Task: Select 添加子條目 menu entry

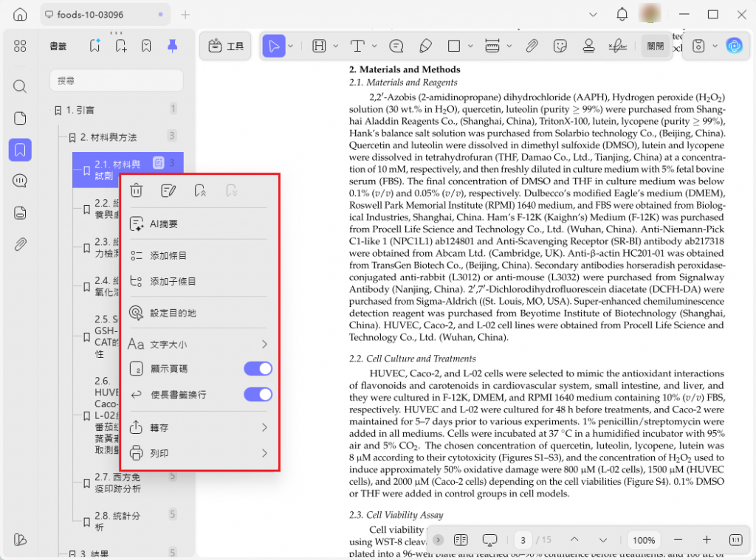Action: 198,281
